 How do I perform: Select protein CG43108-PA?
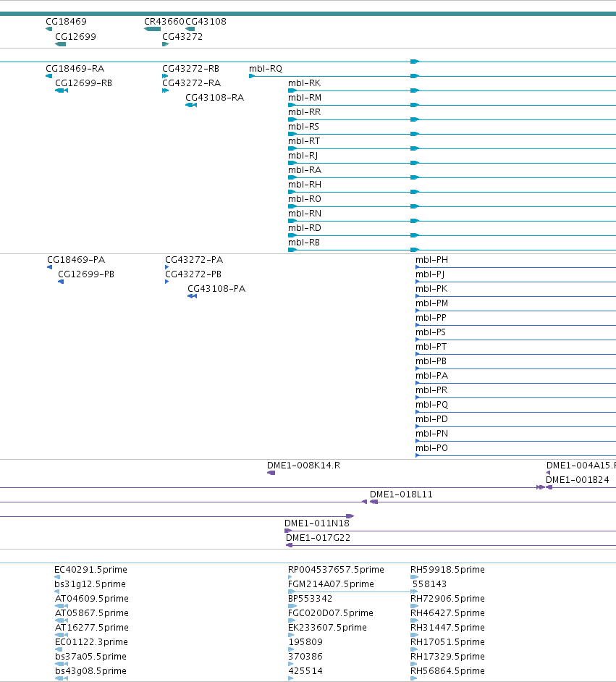[216, 288]
